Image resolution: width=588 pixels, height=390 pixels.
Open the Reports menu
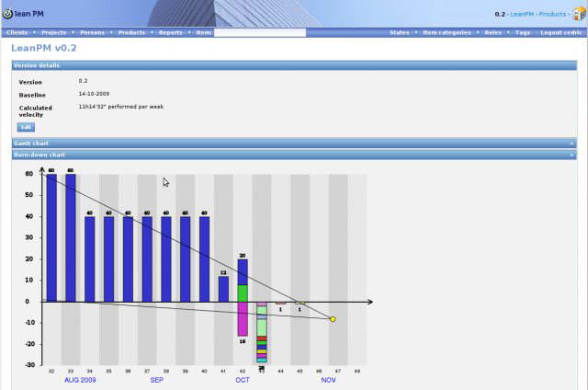pyautogui.click(x=170, y=33)
